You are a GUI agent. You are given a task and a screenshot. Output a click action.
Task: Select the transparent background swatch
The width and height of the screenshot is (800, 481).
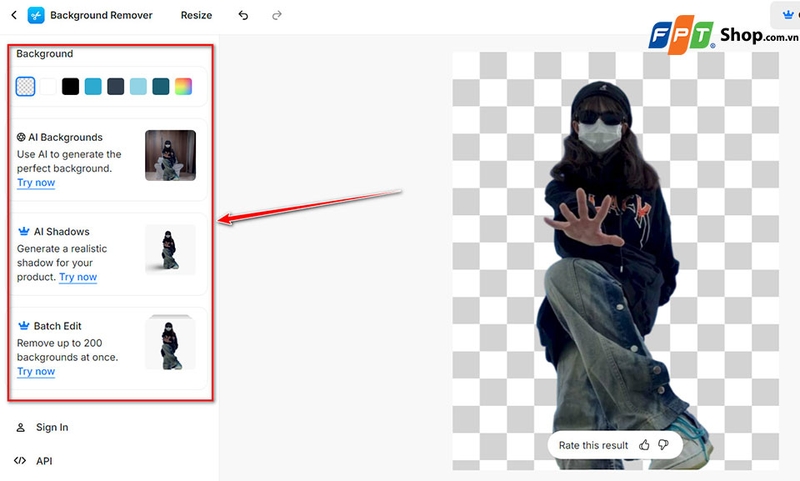point(26,86)
